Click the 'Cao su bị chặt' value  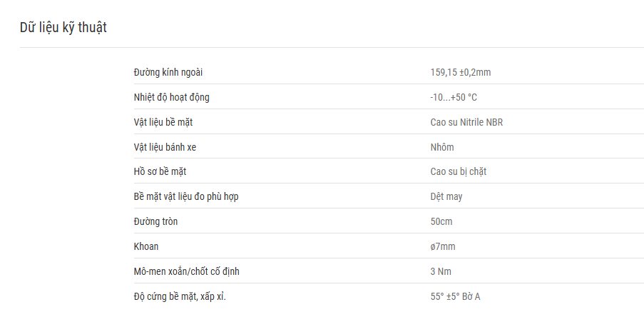[x=459, y=171]
